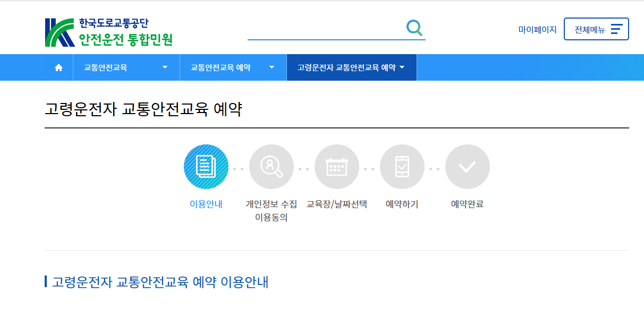Screen dimensions: 644x310
Task: Click the green magnifying glass search icon
Action: [414, 28]
